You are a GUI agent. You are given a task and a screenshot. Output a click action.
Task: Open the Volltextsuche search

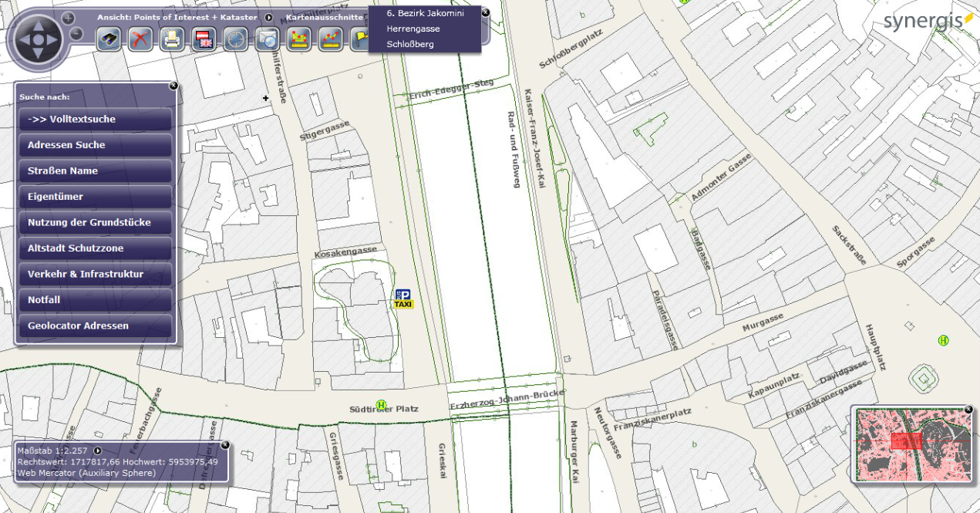[94, 119]
